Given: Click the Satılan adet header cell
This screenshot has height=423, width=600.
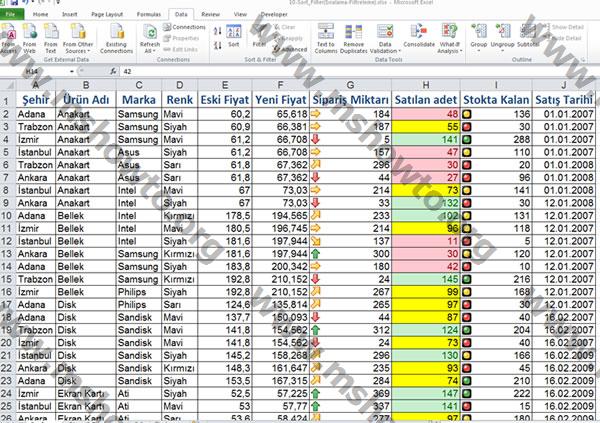Looking at the screenshot, I should tap(426, 100).
